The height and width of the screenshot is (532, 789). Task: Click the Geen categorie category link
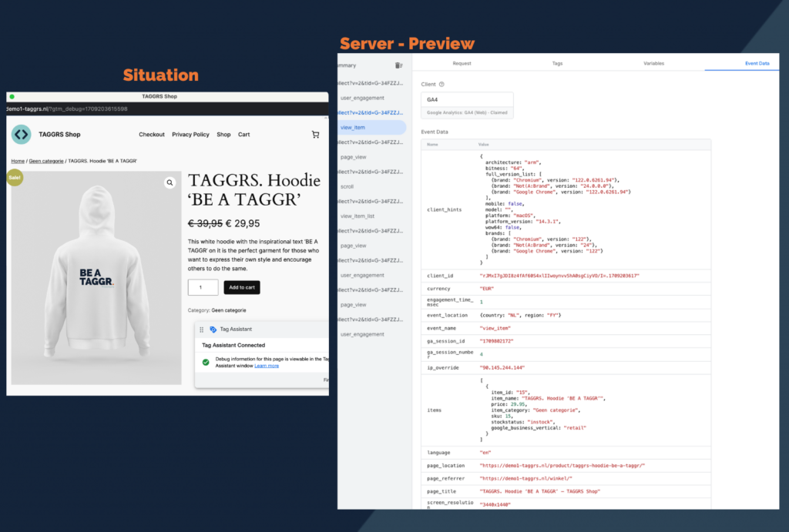click(229, 310)
